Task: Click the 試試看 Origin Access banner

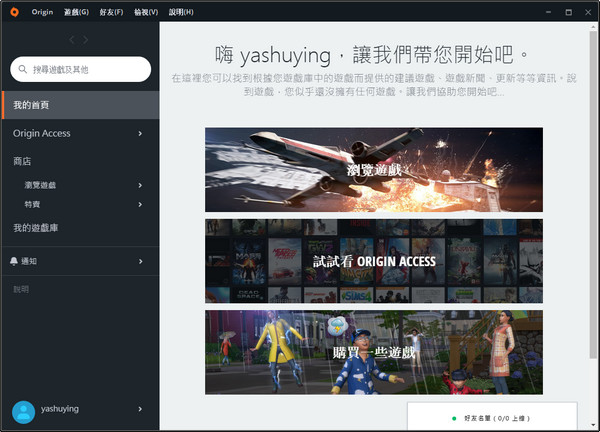Action: point(373,261)
